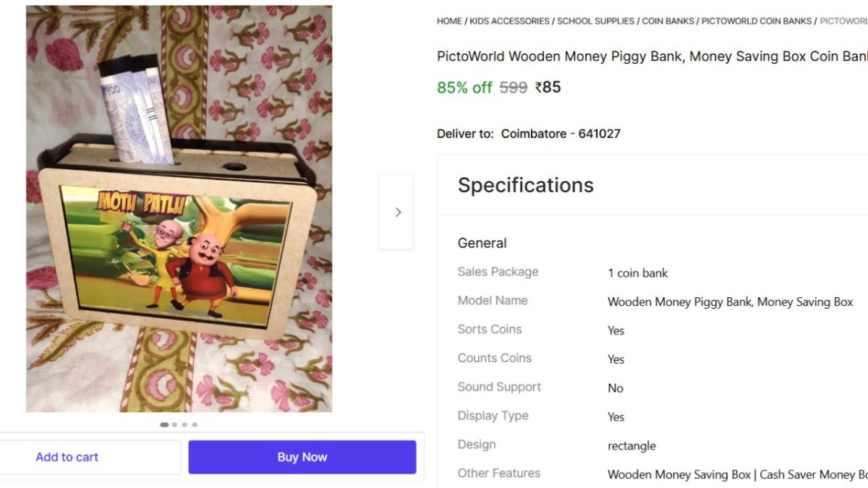Click the next image arrow

point(397,211)
